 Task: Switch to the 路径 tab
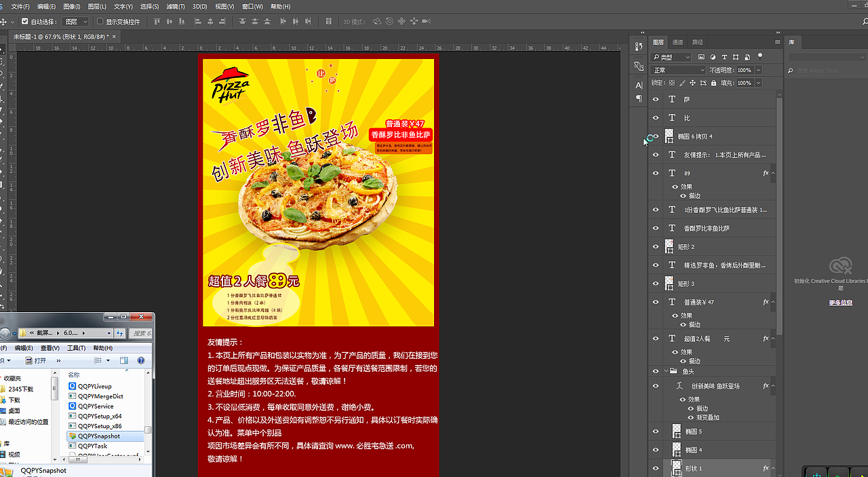click(697, 42)
